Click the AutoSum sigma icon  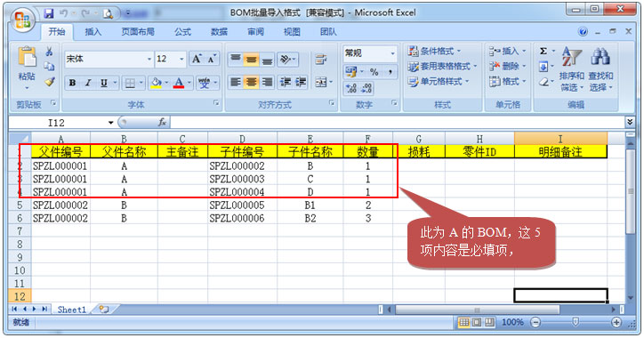tap(543, 52)
